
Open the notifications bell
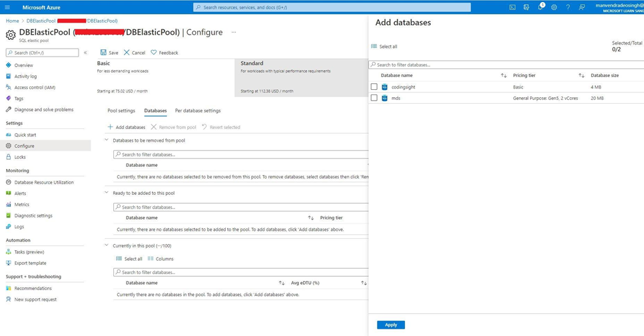pyautogui.click(x=541, y=7)
